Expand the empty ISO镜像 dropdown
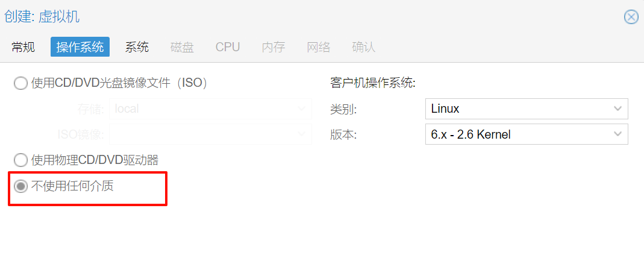 210,134
